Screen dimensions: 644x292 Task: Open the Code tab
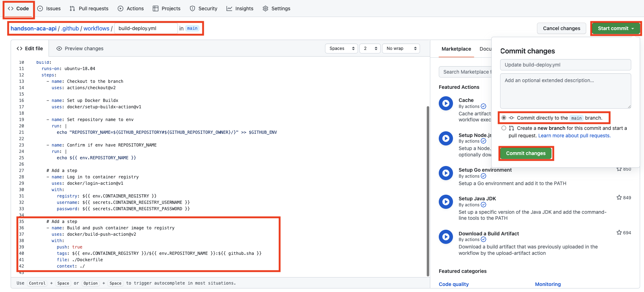click(x=18, y=8)
